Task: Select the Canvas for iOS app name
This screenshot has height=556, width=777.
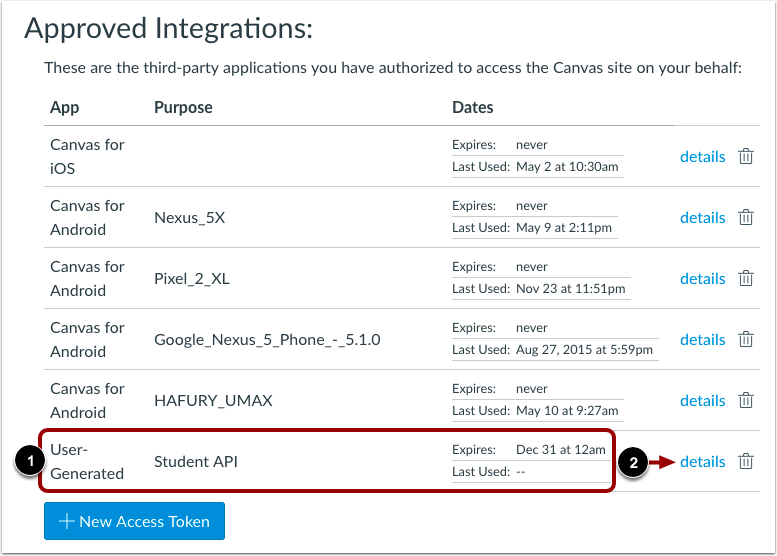Action: click(87, 157)
